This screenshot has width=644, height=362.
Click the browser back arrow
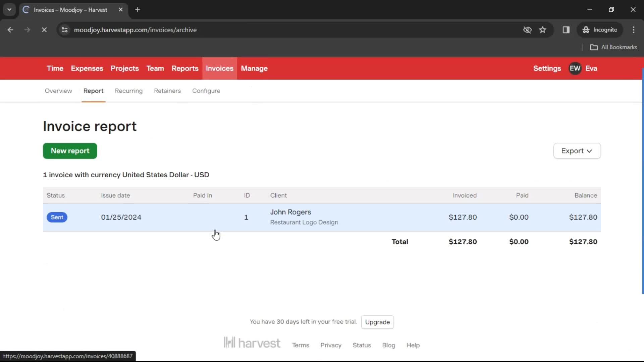coord(10,30)
